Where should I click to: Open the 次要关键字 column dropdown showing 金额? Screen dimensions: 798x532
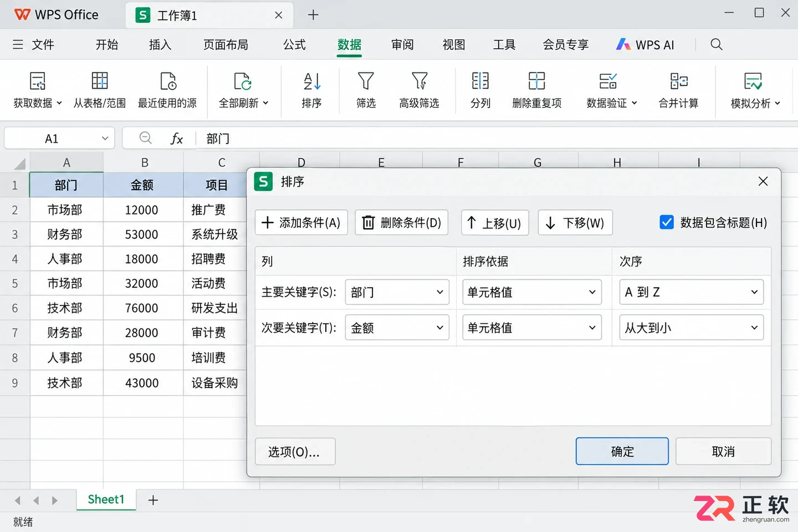point(397,328)
